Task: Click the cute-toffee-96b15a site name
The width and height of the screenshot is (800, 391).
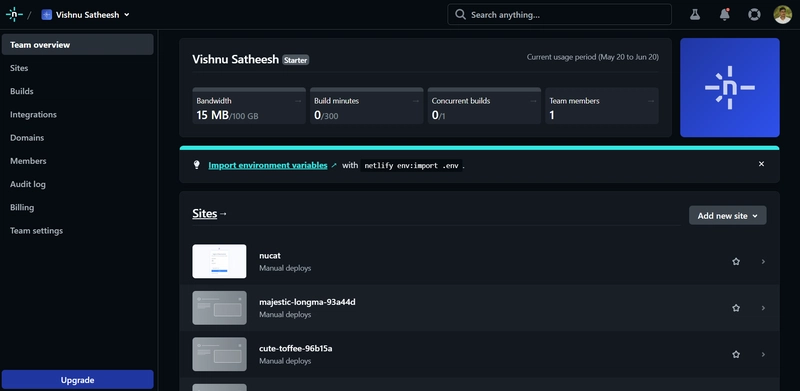Action: click(296, 348)
